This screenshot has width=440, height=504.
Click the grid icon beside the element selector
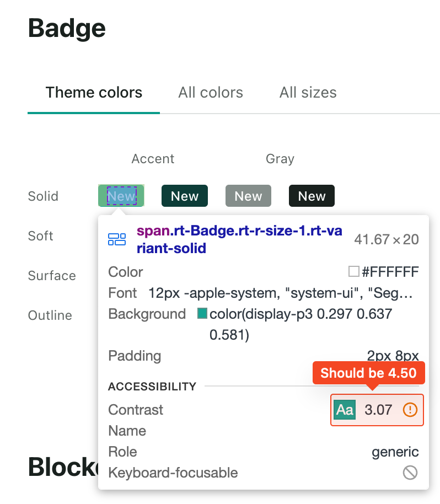tap(116, 238)
